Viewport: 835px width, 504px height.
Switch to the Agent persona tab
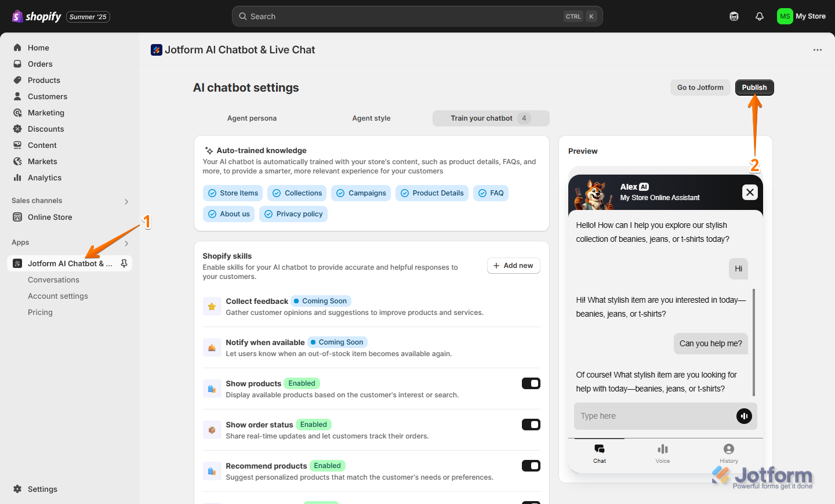click(252, 118)
